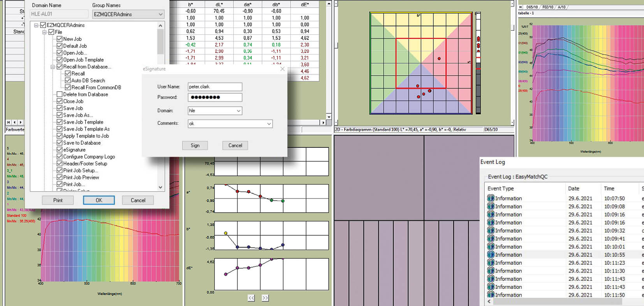
Task: Enable the Delete from Database checkbox
Action: (x=60, y=94)
